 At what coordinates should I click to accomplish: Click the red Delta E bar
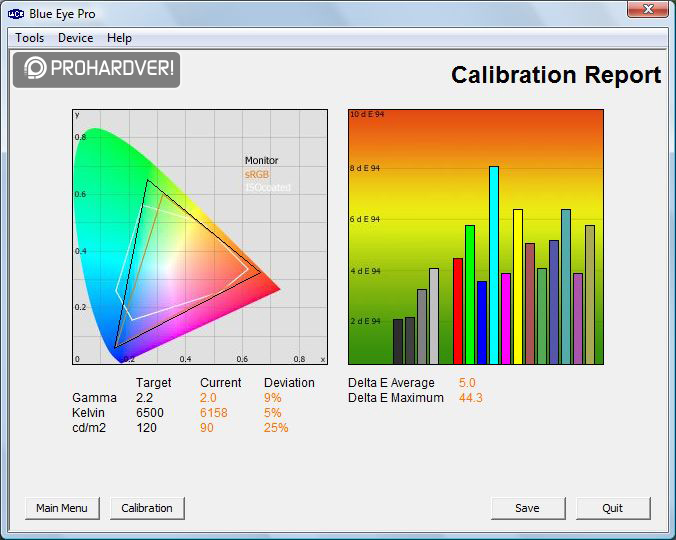click(x=458, y=311)
